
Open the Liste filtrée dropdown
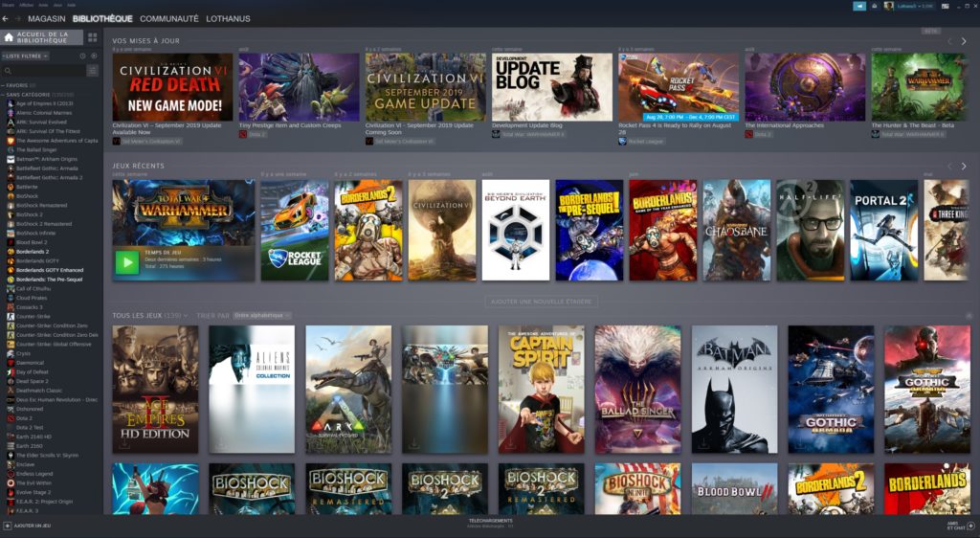click(27, 56)
